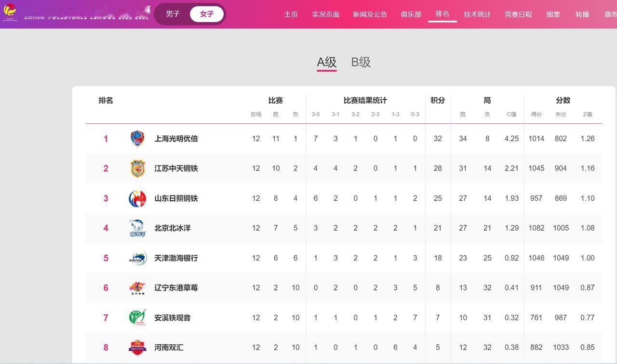Open the 河南双汇 team name link
This screenshot has height=364, width=617.
169,348
